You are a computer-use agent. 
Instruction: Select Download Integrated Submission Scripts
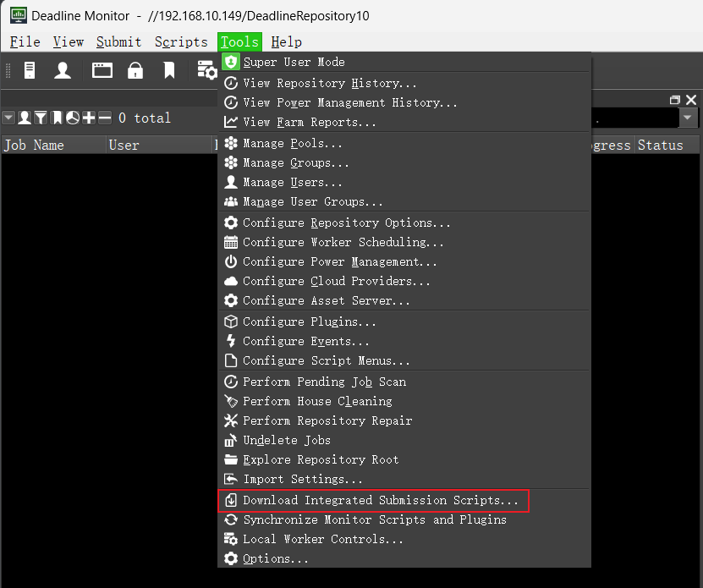coord(373,501)
